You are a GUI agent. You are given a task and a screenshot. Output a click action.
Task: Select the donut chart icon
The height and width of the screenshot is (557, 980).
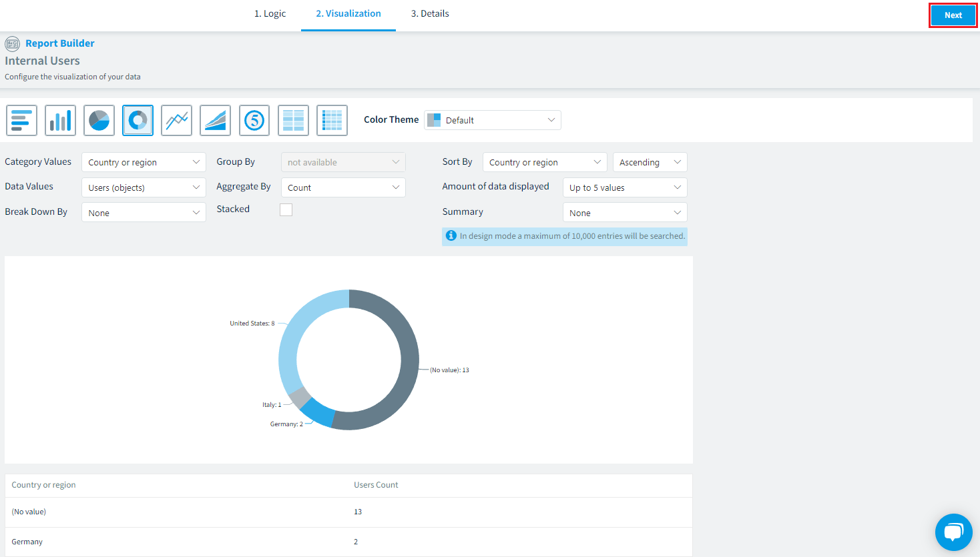click(x=138, y=120)
